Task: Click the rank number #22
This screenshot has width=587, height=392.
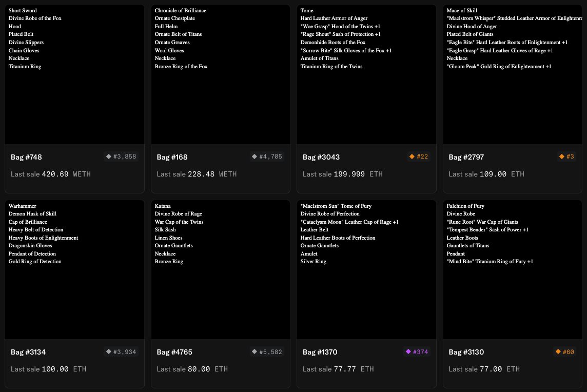Action: coord(422,156)
